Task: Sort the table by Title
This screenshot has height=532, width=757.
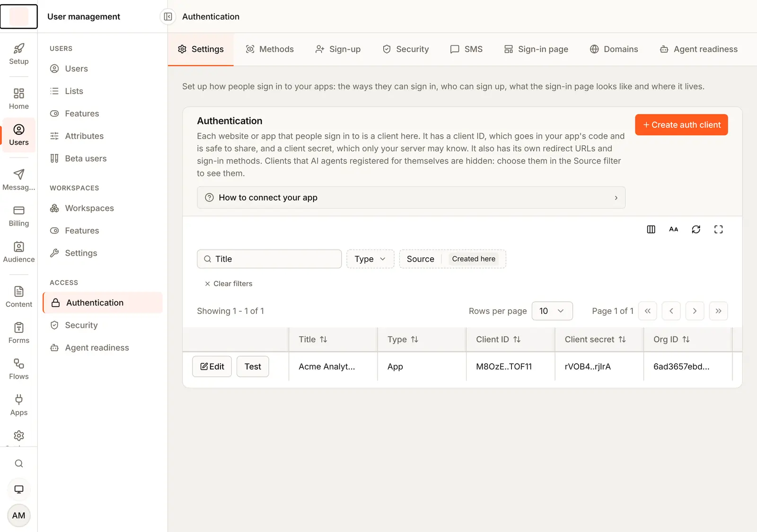Action: [313, 340]
